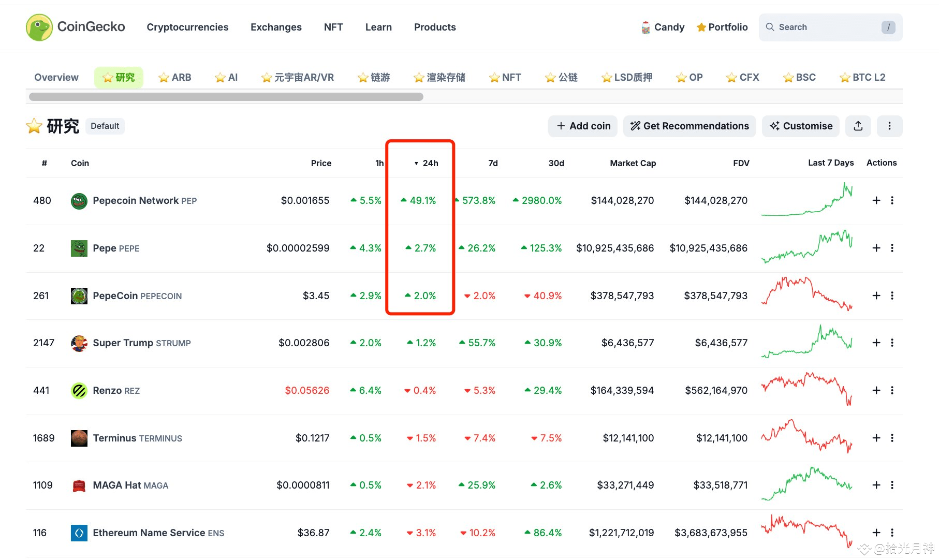The width and height of the screenshot is (939, 560).
Task: Open Renzo's row three-dot actions menu
Action: pyautogui.click(x=892, y=390)
